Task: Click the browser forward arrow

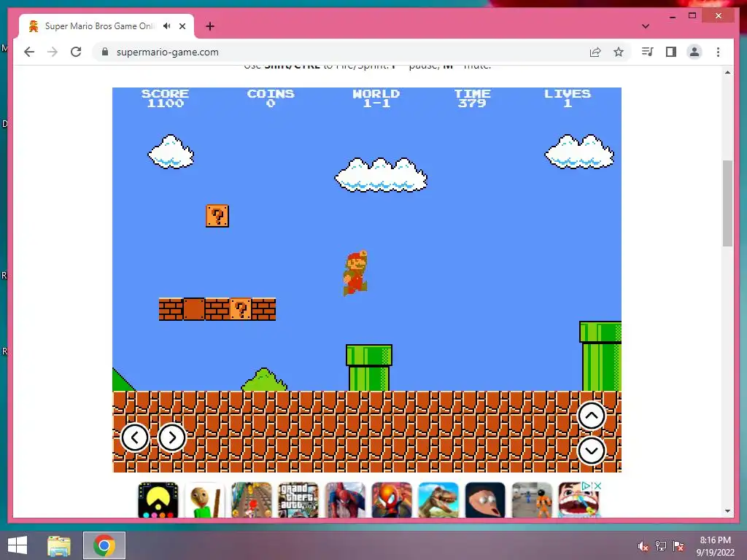Action: (53, 52)
